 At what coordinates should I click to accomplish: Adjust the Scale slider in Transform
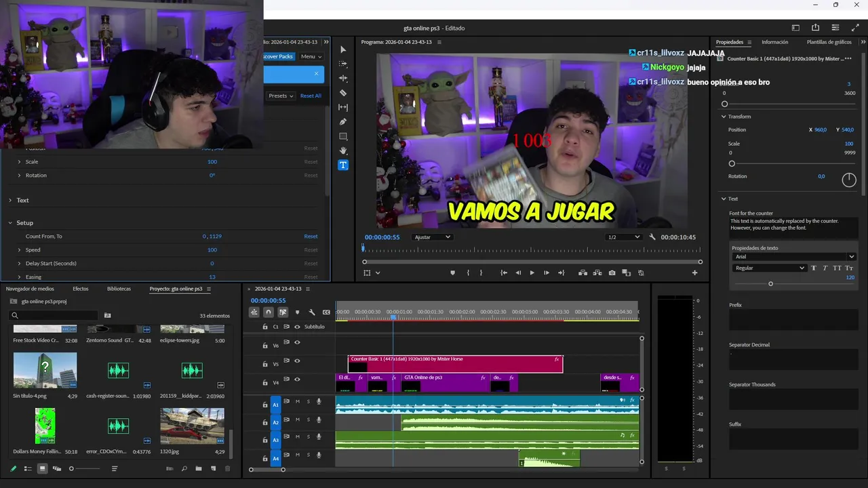pos(732,163)
